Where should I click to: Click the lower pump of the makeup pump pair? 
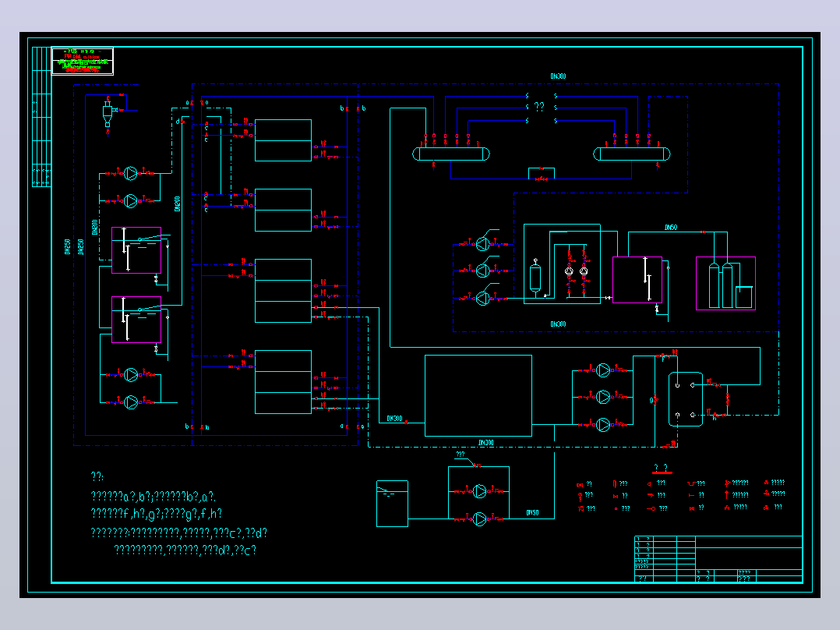coord(479,519)
